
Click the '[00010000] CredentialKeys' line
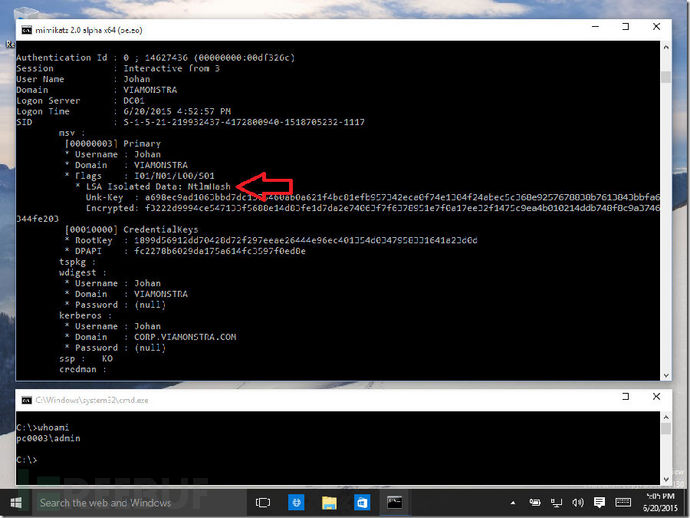[x=131, y=229]
